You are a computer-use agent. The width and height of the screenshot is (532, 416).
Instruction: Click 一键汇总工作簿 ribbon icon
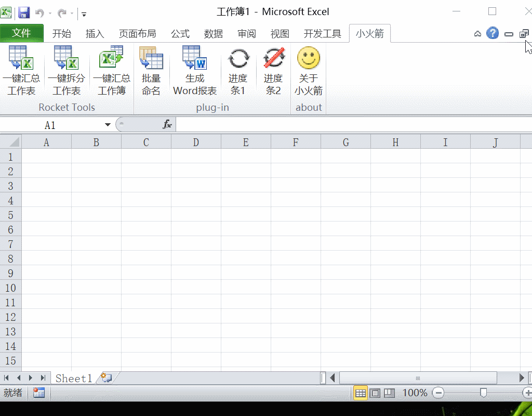click(111, 71)
